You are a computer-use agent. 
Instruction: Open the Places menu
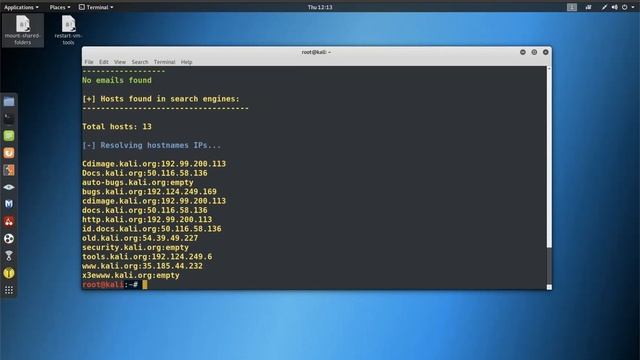60,7
